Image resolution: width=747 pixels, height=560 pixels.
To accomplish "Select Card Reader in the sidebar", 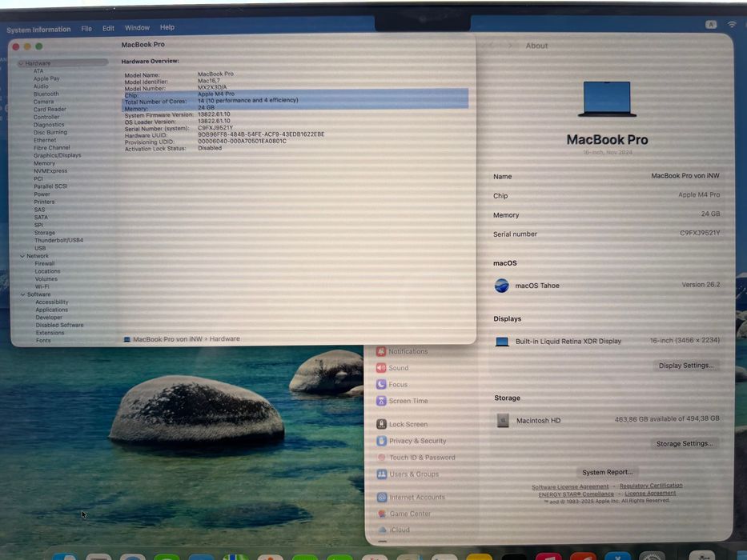I will [50, 109].
